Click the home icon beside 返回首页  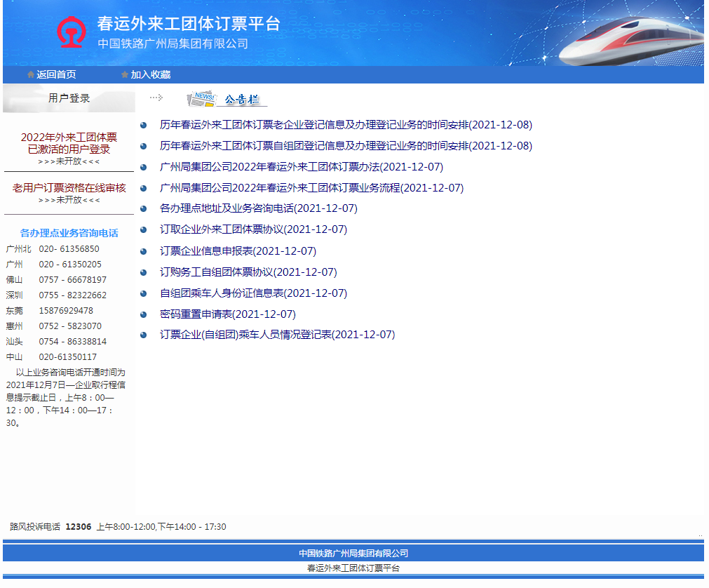(31, 74)
